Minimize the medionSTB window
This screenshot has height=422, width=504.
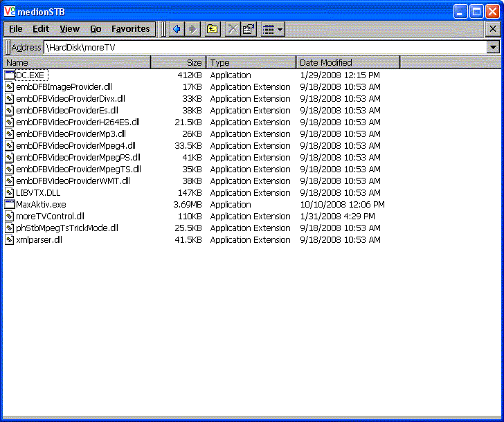(x=460, y=12)
